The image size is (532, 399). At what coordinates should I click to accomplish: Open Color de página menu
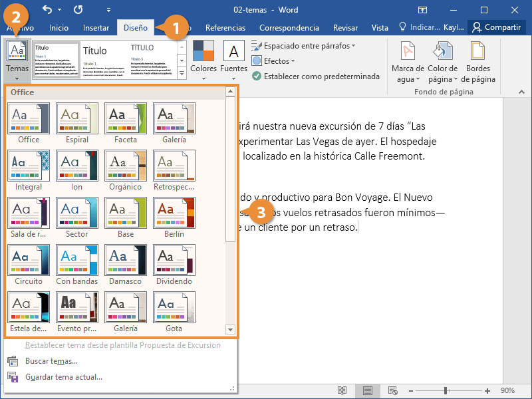click(443, 62)
